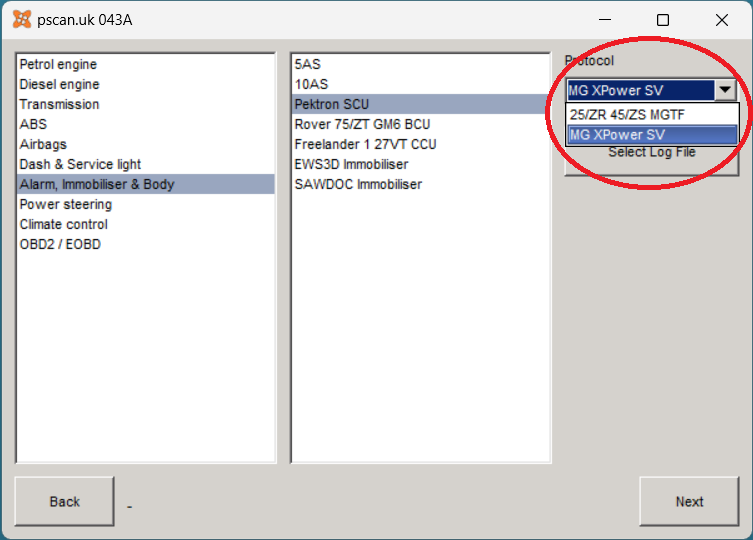Viewport: 753px width, 540px height.
Task: Minimize the pscan.uk window
Action: [605, 20]
